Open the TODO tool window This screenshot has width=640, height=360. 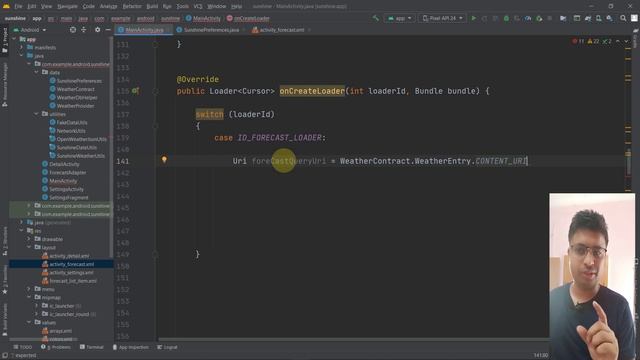[x=22, y=347]
